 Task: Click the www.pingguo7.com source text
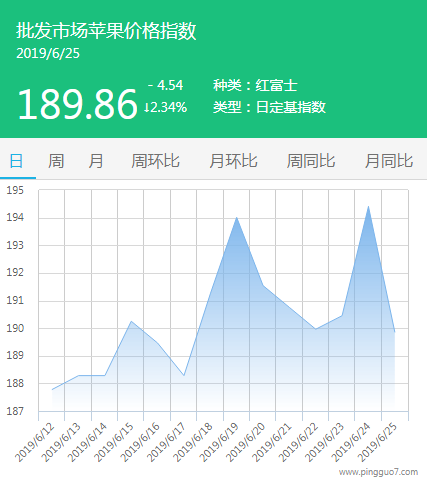pos(378,473)
